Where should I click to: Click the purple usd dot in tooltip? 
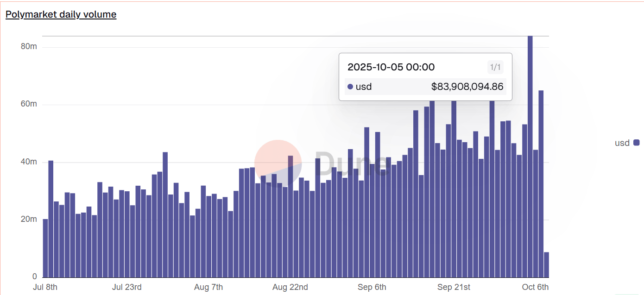(x=350, y=87)
